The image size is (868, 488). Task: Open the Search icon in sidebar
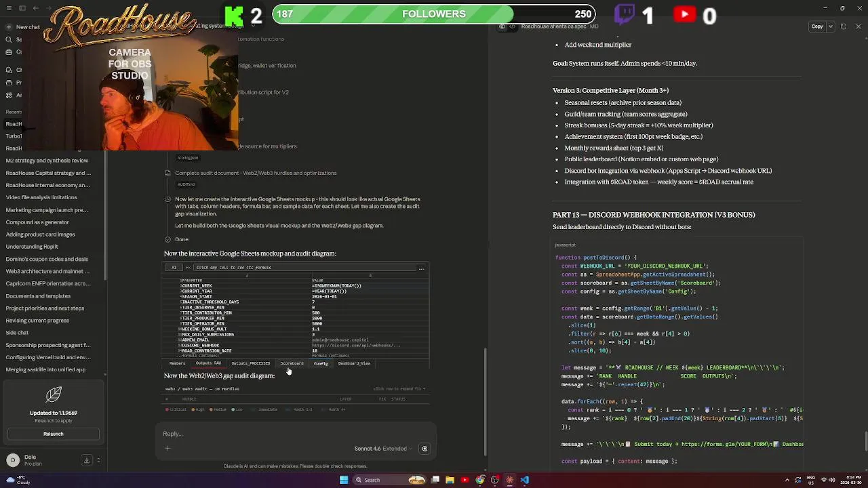click(8, 39)
